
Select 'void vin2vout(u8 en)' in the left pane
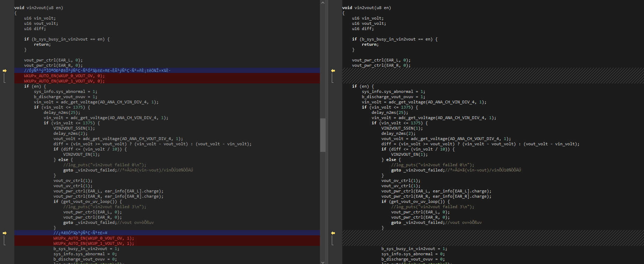click(39, 8)
